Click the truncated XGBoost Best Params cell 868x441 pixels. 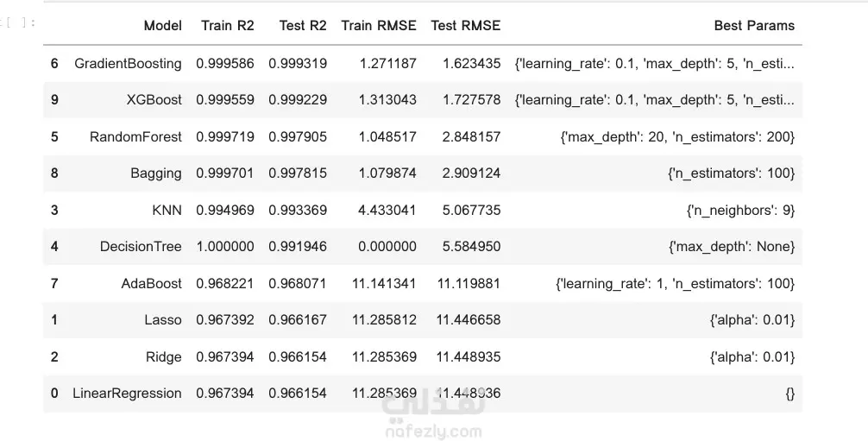(654, 100)
